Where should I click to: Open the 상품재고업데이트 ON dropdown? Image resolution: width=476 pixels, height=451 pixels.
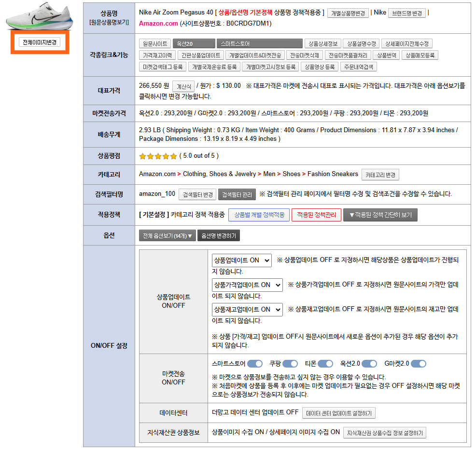tap(247, 309)
